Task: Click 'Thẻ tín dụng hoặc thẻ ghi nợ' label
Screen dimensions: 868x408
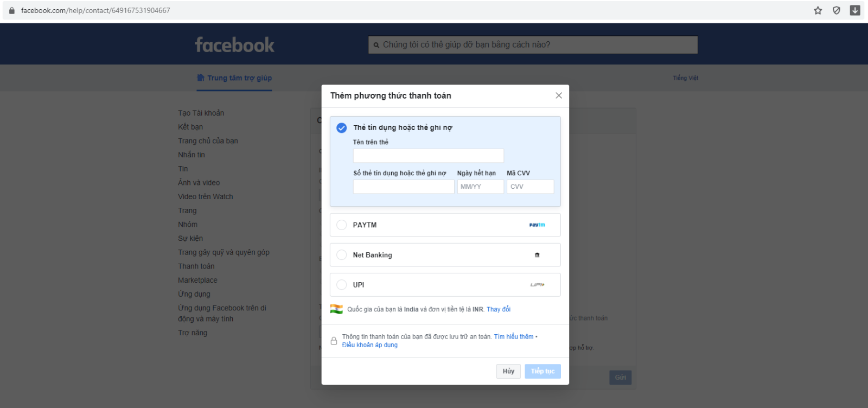Action: [403, 127]
